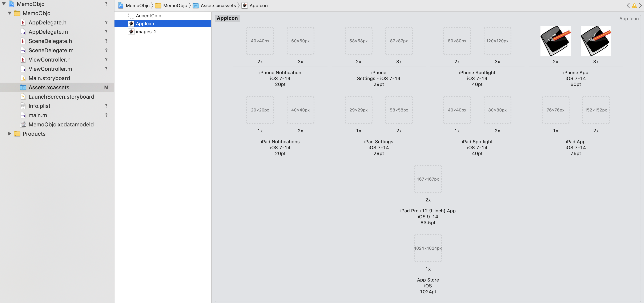Image resolution: width=644 pixels, height=303 pixels.
Task: Expand the Products folder
Action: [x=9, y=134]
